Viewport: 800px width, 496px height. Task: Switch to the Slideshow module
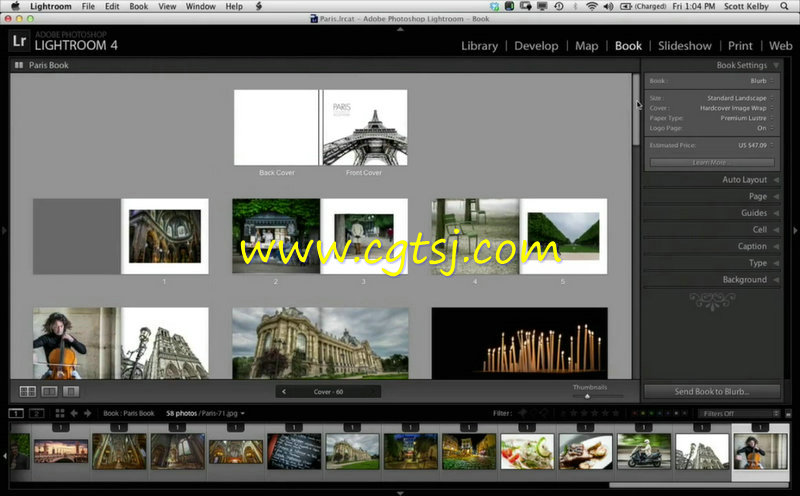tap(685, 46)
